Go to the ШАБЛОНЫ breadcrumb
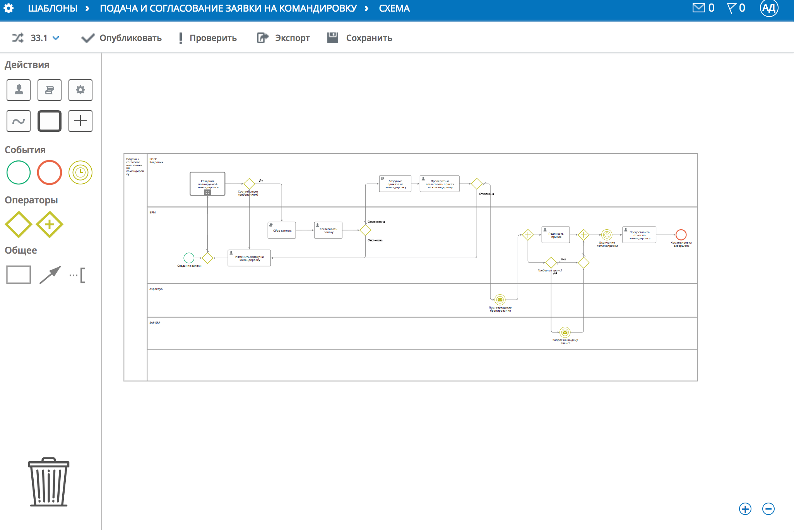Viewport: 794px width, 532px height. coord(53,8)
